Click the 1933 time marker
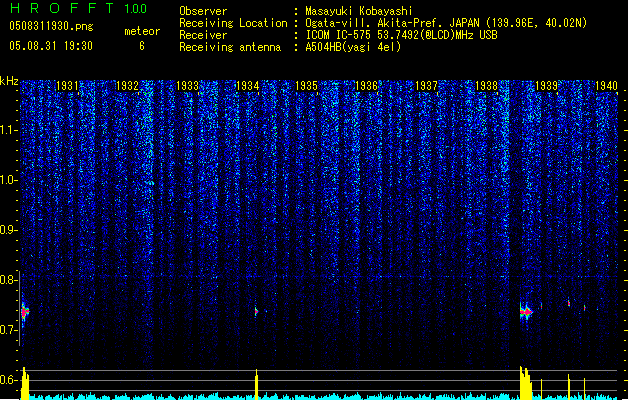Screen dimensions: 629x400 [x=187, y=85]
